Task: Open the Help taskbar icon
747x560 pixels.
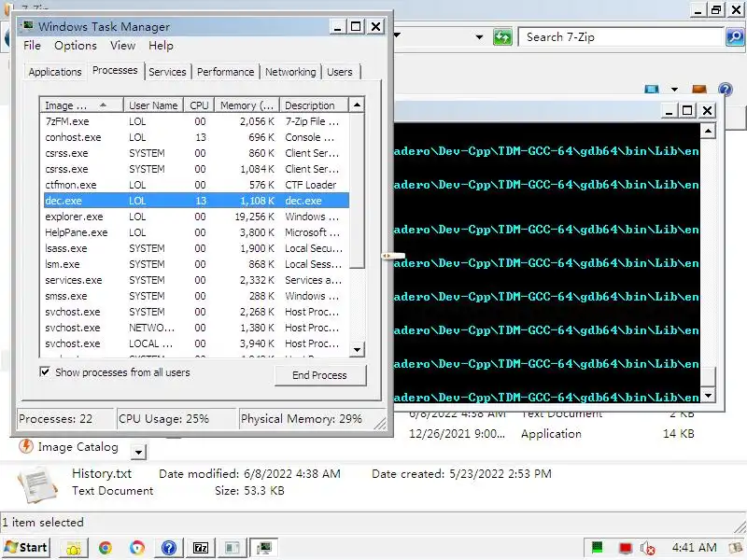Action: [x=169, y=548]
